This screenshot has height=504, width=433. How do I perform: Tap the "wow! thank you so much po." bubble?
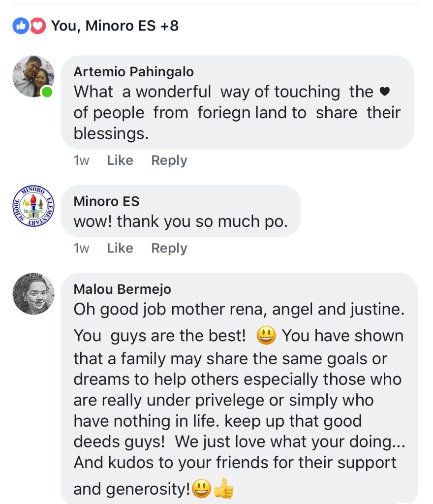(x=180, y=221)
